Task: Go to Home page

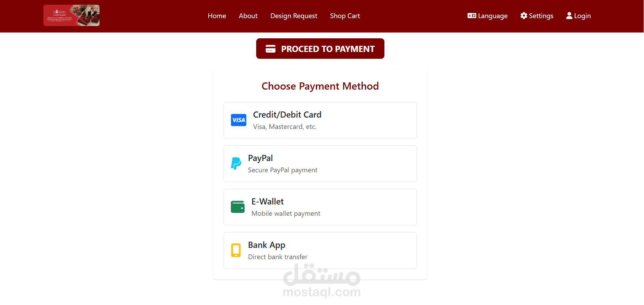Action: click(217, 16)
